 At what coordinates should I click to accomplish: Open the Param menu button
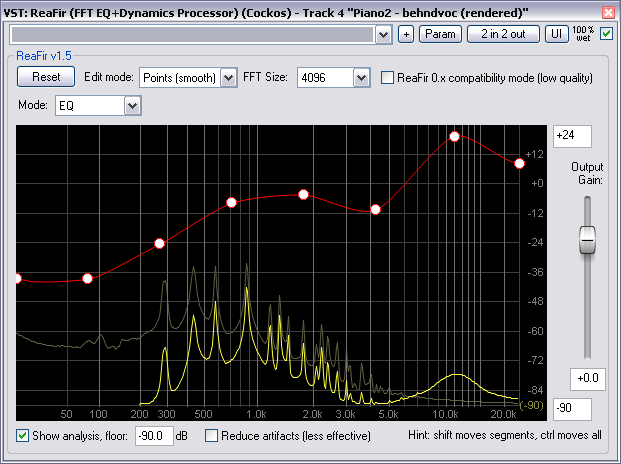[x=439, y=34]
